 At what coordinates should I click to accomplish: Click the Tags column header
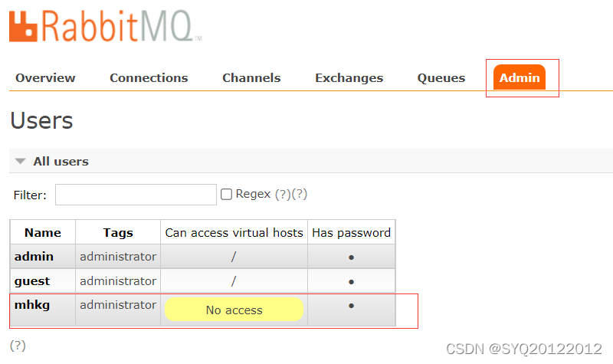[118, 232]
